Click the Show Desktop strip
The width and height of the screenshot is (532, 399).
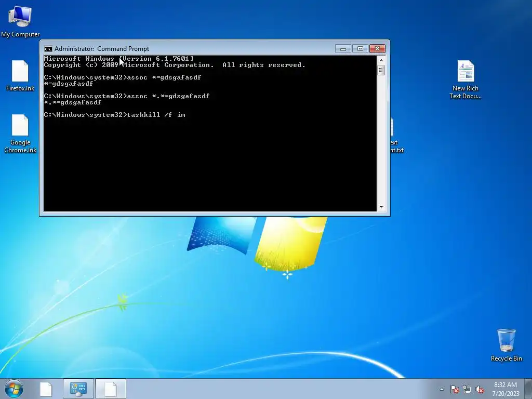[x=528, y=389]
